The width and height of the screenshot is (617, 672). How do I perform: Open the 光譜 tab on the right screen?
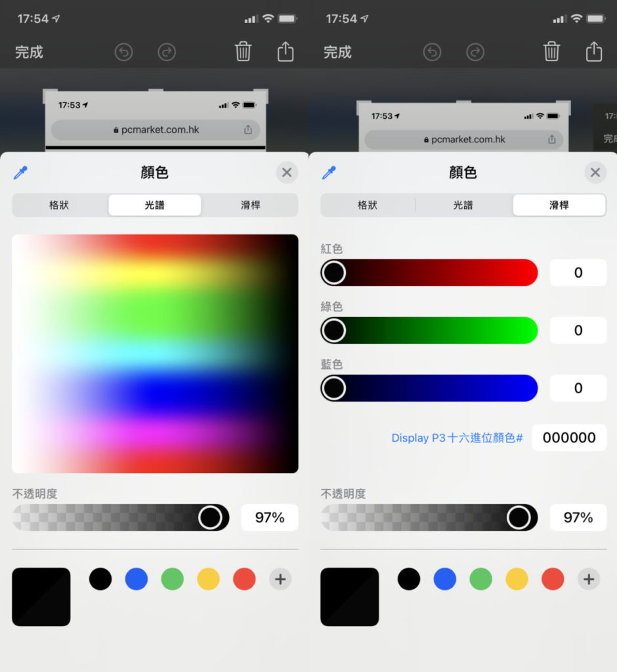(463, 205)
